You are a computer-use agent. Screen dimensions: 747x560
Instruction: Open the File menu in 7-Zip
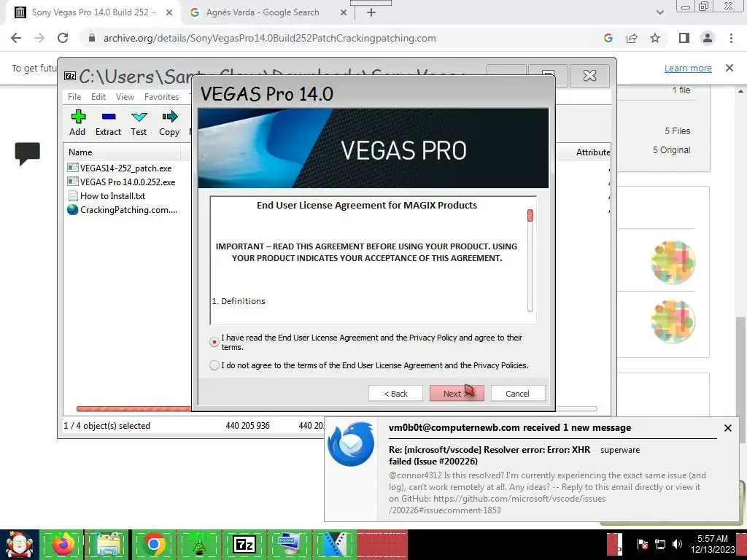pos(74,97)
